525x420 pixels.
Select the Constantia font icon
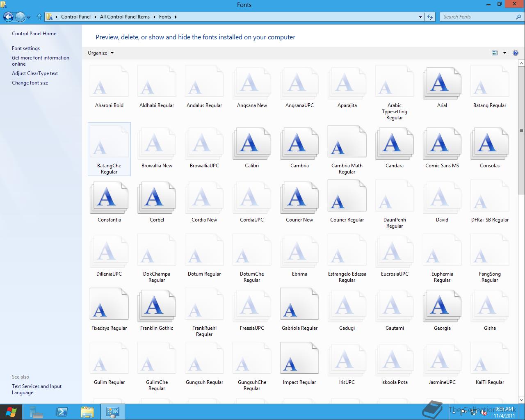pos(109,198)
